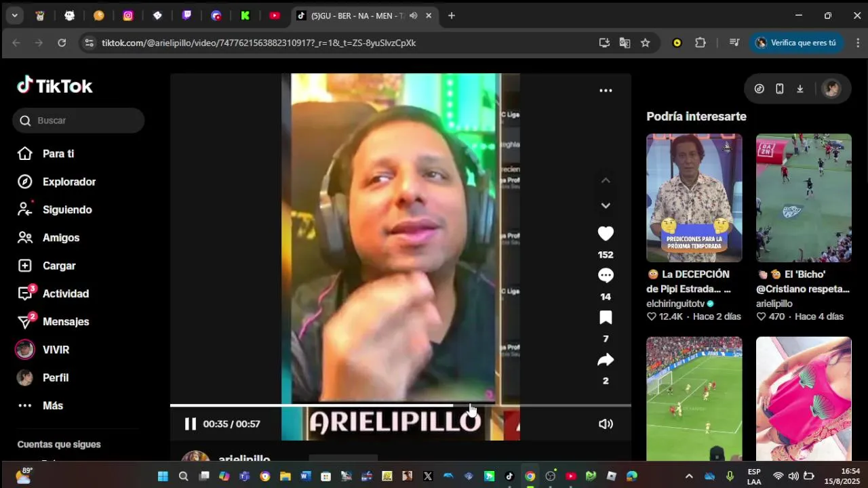Open the arielipillo link under 'El Bicho' video
The width and height of the screenshot is (868, 488).
774,304
